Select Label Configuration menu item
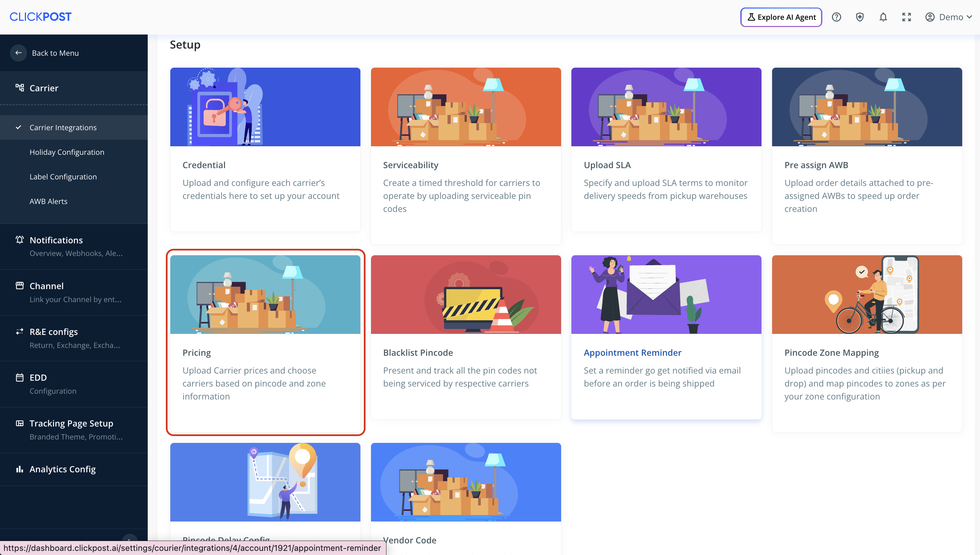This screenshot has height=555, width=980. pos(63,176)
